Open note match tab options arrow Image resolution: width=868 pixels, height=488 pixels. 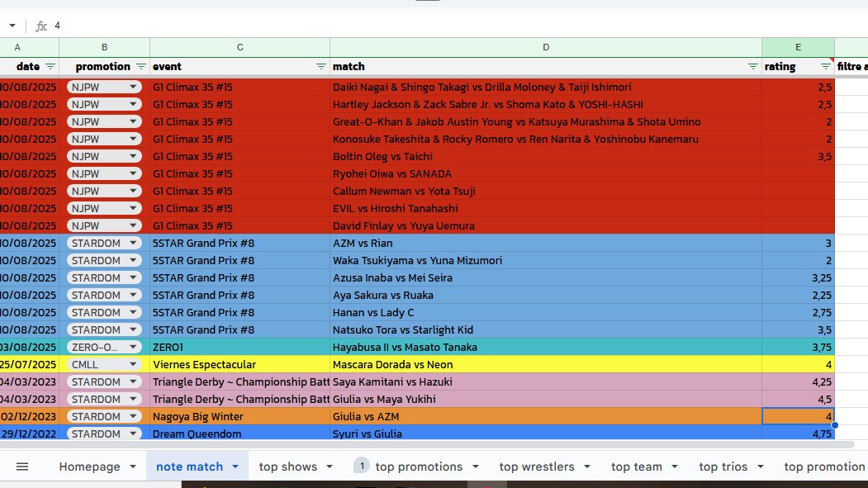(235, 467)
